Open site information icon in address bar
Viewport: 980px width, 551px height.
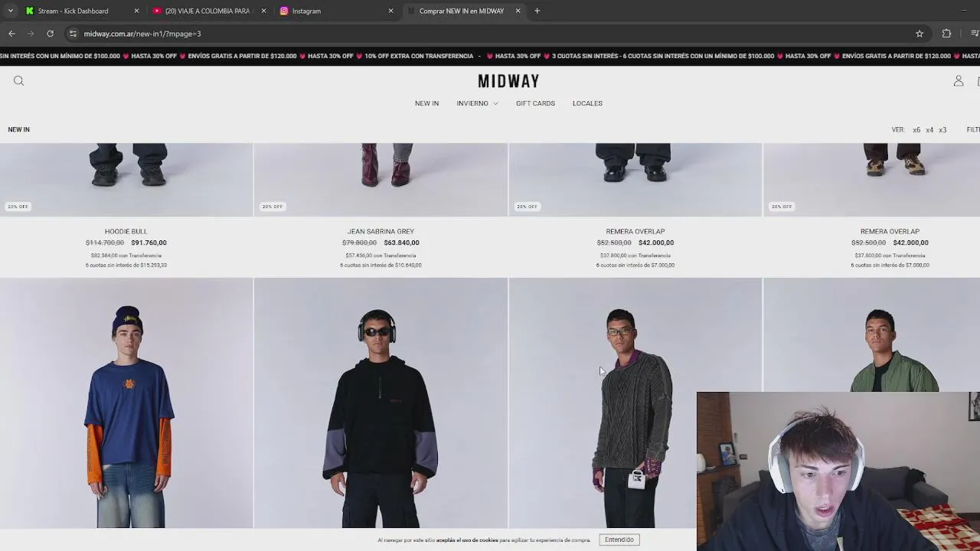tap(73, 34)
